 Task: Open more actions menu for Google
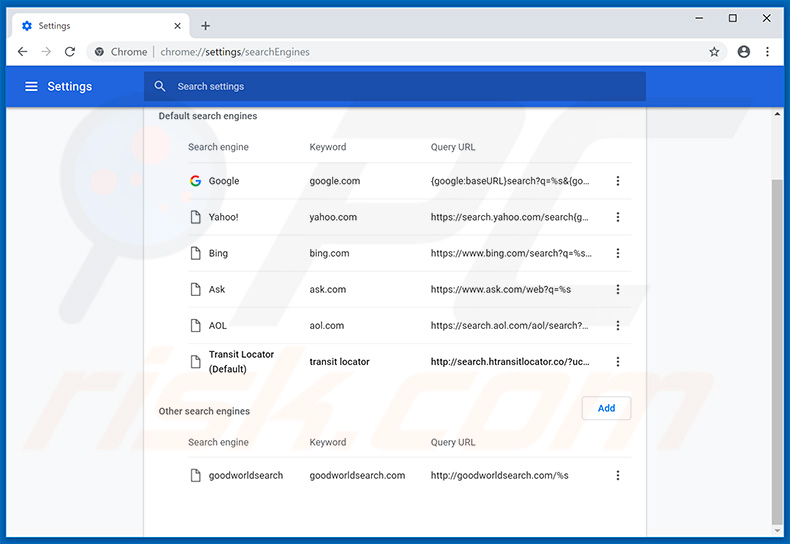tap(618, 181)
